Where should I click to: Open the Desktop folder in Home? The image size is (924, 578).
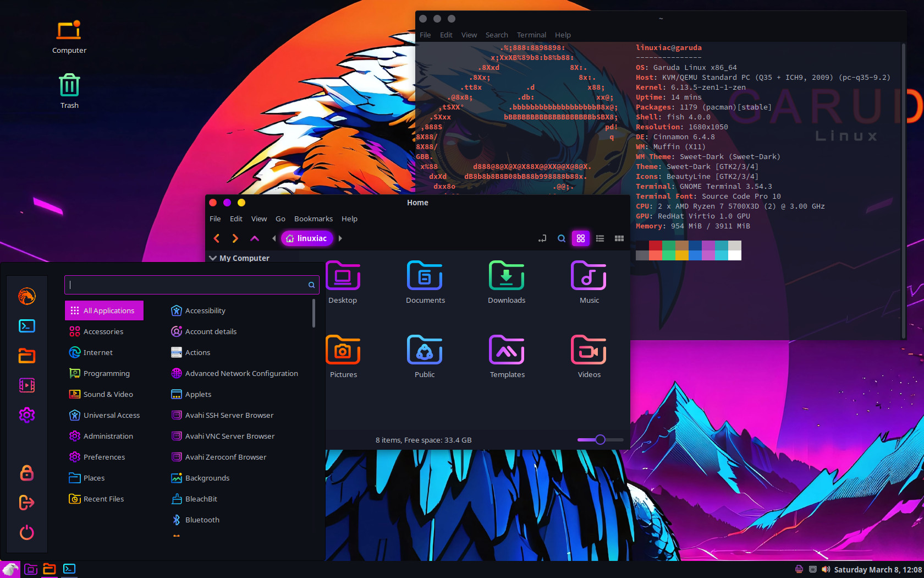pyautogui.click(x=343, y=282)
